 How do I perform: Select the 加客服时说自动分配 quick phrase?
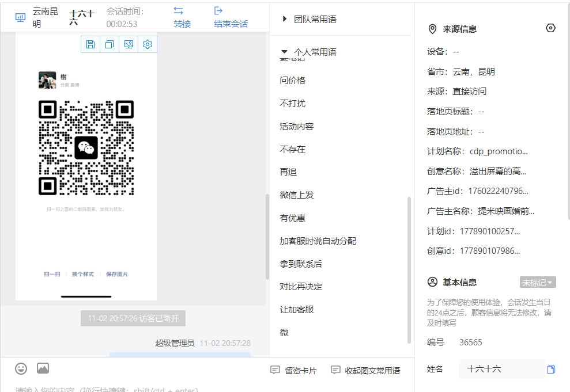(x=318, y=241)
